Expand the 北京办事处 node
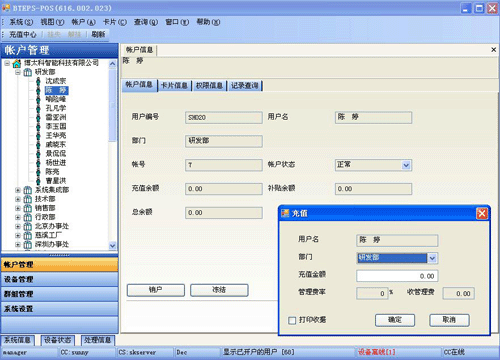 18,226
